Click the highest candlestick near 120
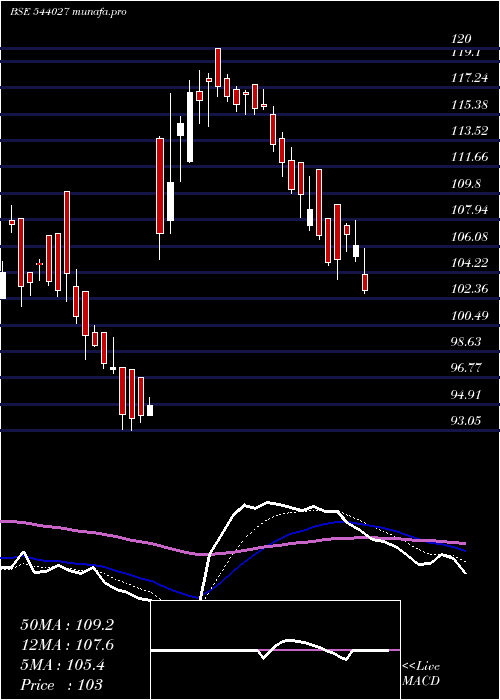This screenshot has width=500, height=700. [x=218, y=72]
